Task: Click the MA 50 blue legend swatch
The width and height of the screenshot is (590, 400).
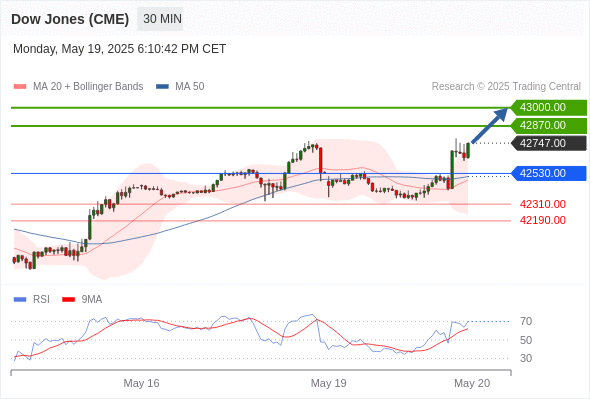Action: [163, 87]
